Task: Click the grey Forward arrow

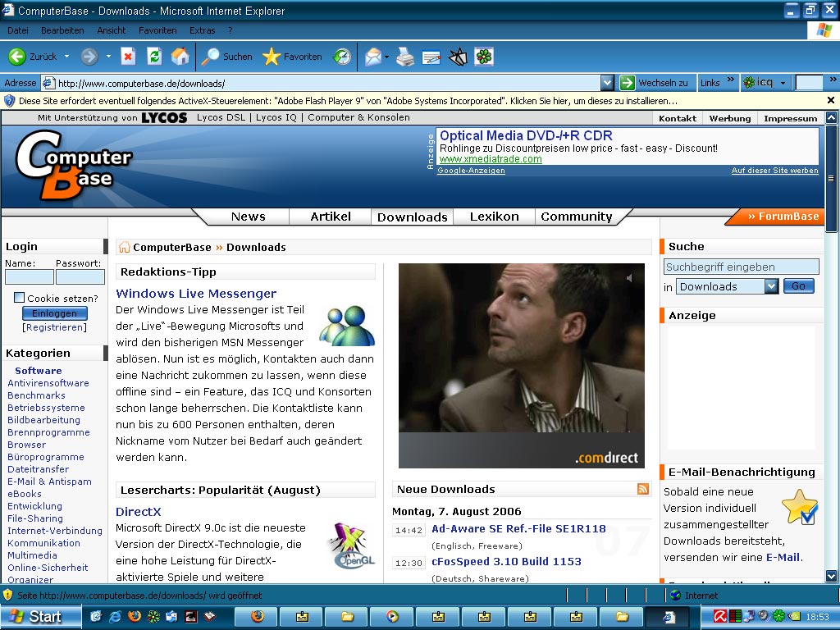Action: click(x=89, y=57)
